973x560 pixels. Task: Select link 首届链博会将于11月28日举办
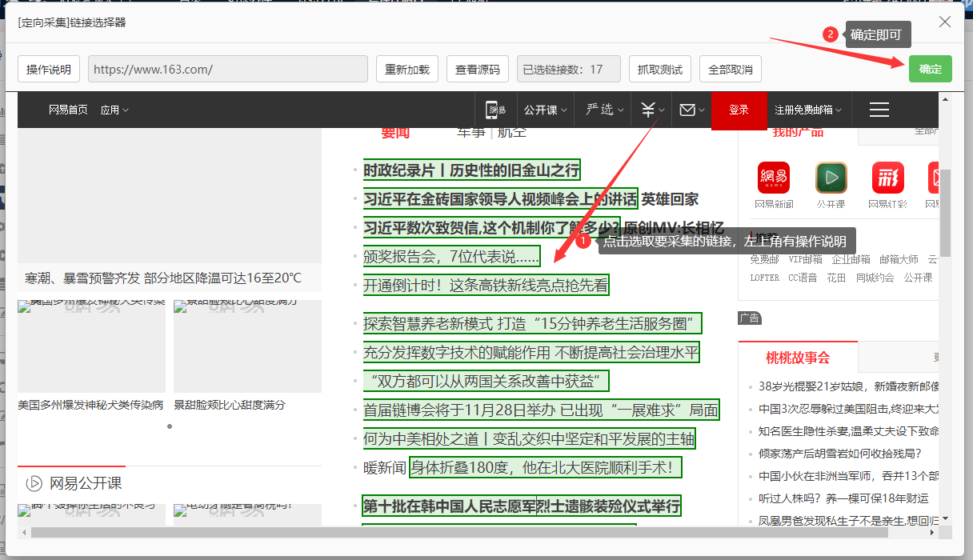(541, 410)
